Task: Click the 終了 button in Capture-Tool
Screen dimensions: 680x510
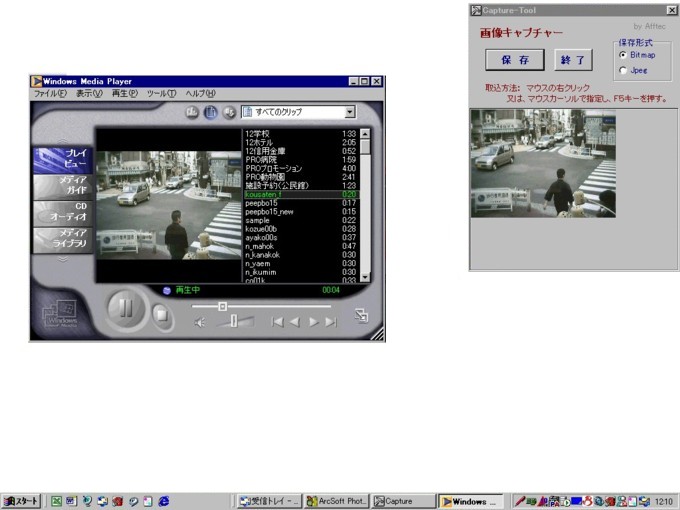Action: tap(573, 60)
